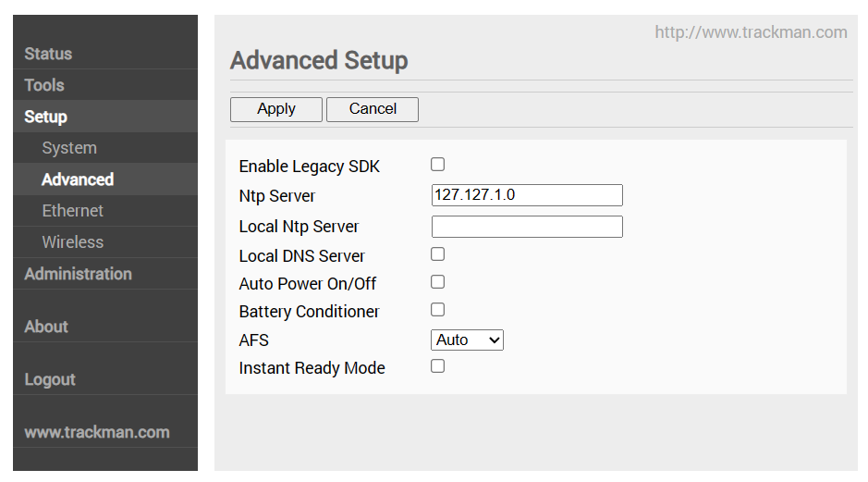The width and height of the screenshot is (868, 482).
Task: Enable Auto Power On/Off checkbox
Action: coord(438,282)
